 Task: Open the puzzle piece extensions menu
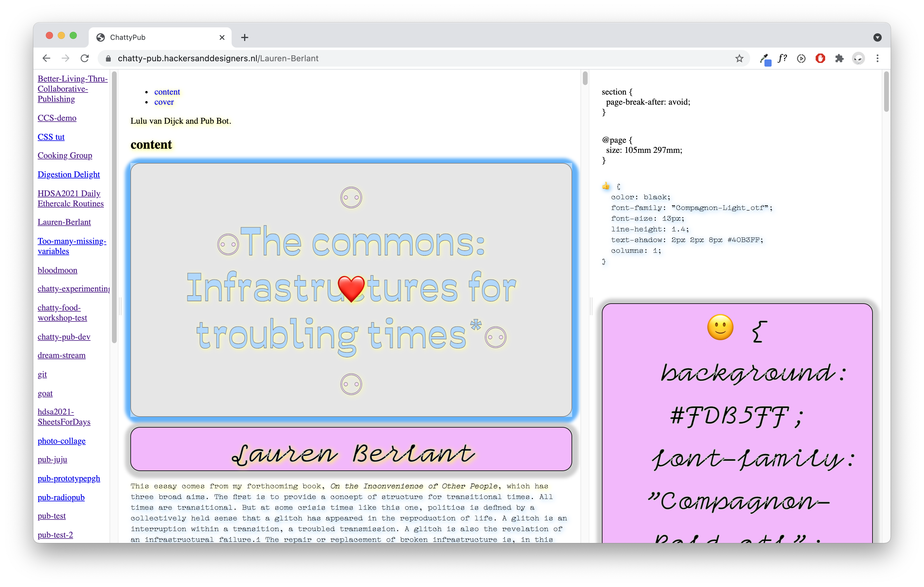click(x=839, y=58)
